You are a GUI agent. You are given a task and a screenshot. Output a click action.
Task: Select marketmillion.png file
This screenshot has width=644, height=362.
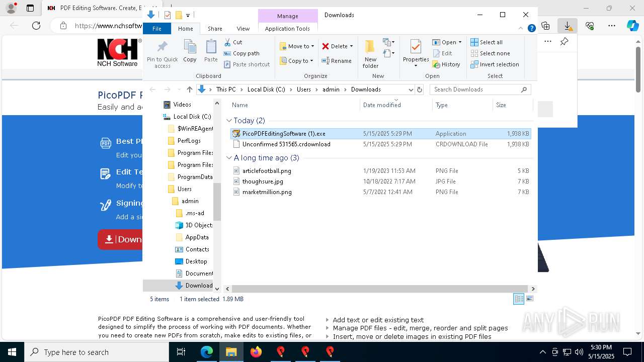(x=380, y=192)
